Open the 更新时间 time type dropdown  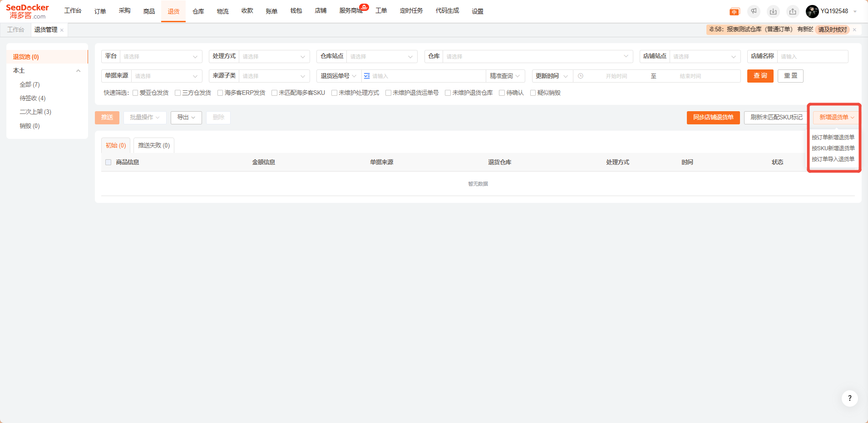[x=552, y=76]
